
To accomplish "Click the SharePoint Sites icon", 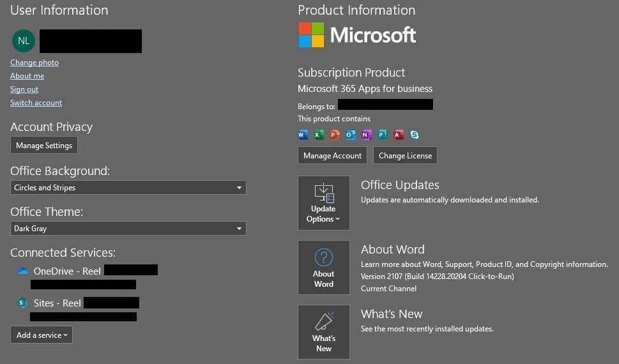I will pos(23,303).
